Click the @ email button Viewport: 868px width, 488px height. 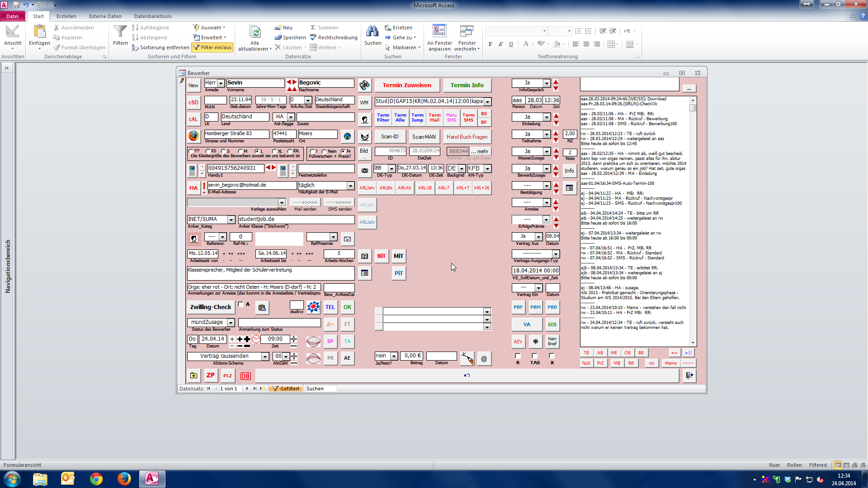tap(484, 359)
